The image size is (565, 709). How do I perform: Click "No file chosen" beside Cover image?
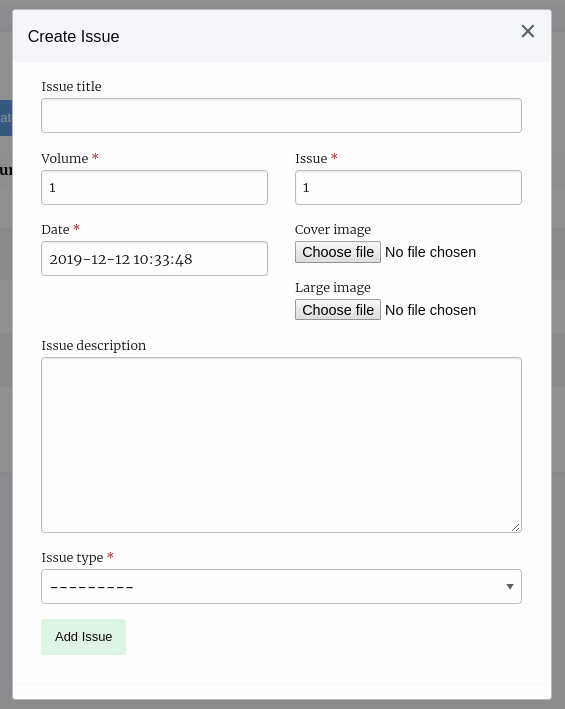click(430, 252)
